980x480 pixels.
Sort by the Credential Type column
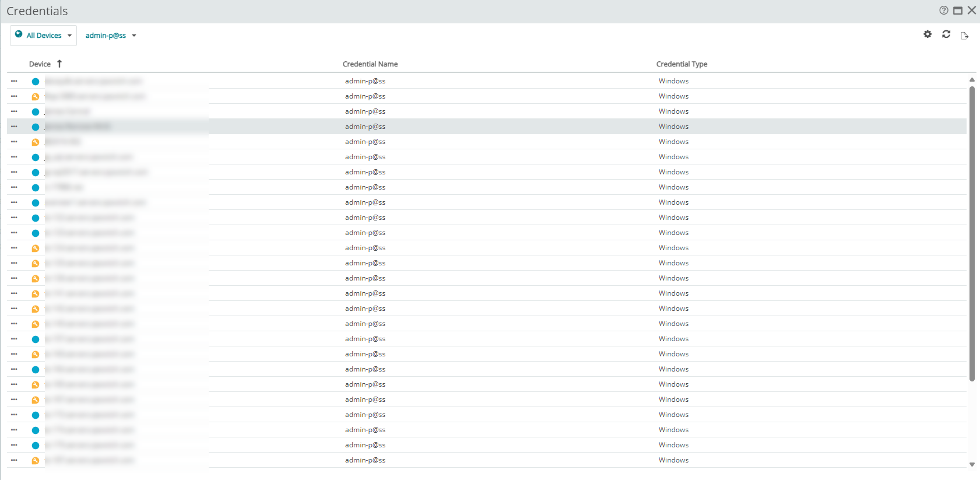tap(682, 64)
